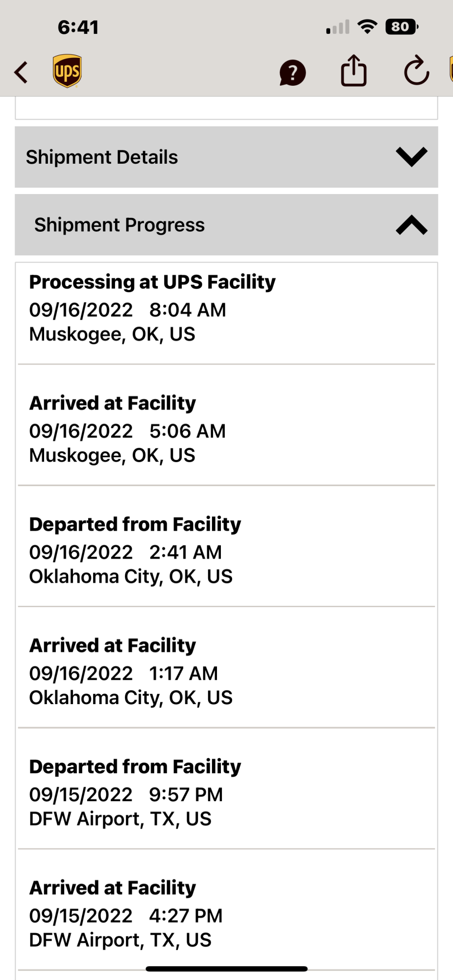Select the Processing at UPS Facility entry

(x=226, y=313)
